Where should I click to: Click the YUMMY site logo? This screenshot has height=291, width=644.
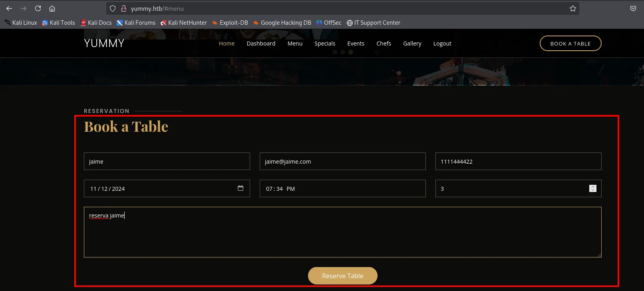104,44
